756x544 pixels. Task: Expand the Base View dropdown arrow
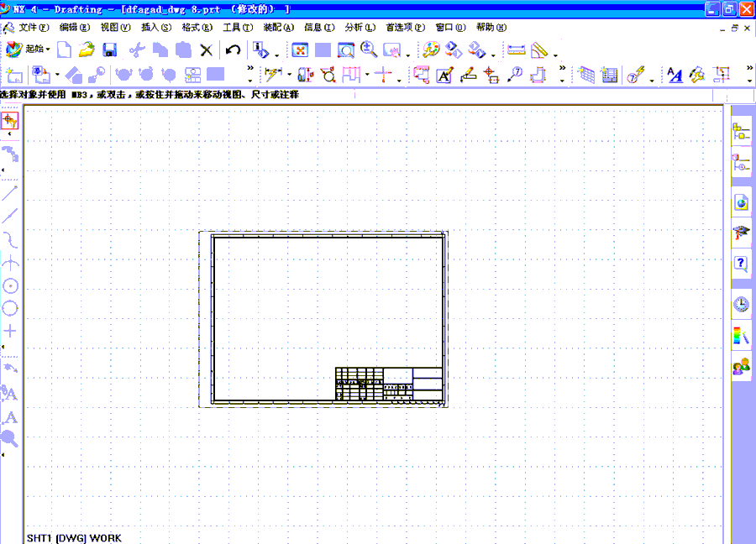(x=57, y=75)
